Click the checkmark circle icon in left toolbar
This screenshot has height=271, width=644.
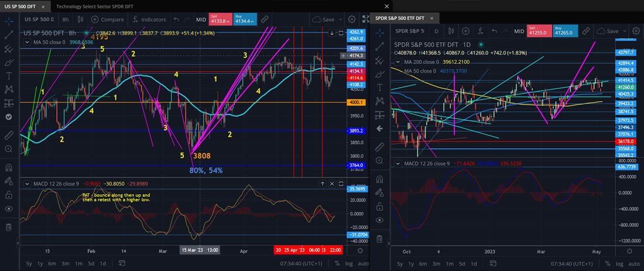(9, 116)
